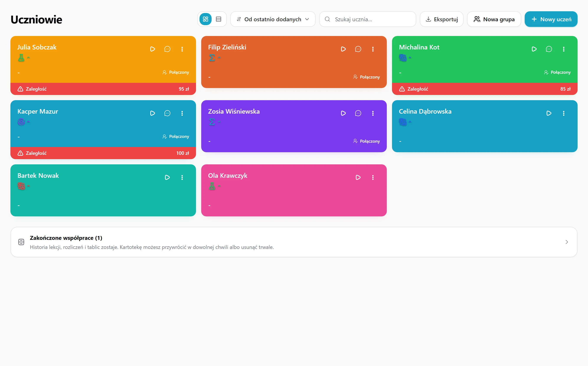Start lesson for Julia Sobczak
This screenshot has width=588, height=366.
pos(152,49)
